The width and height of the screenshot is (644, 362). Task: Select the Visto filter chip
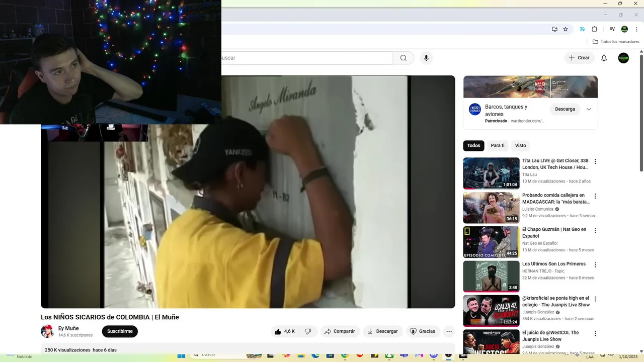pos(520,146)
